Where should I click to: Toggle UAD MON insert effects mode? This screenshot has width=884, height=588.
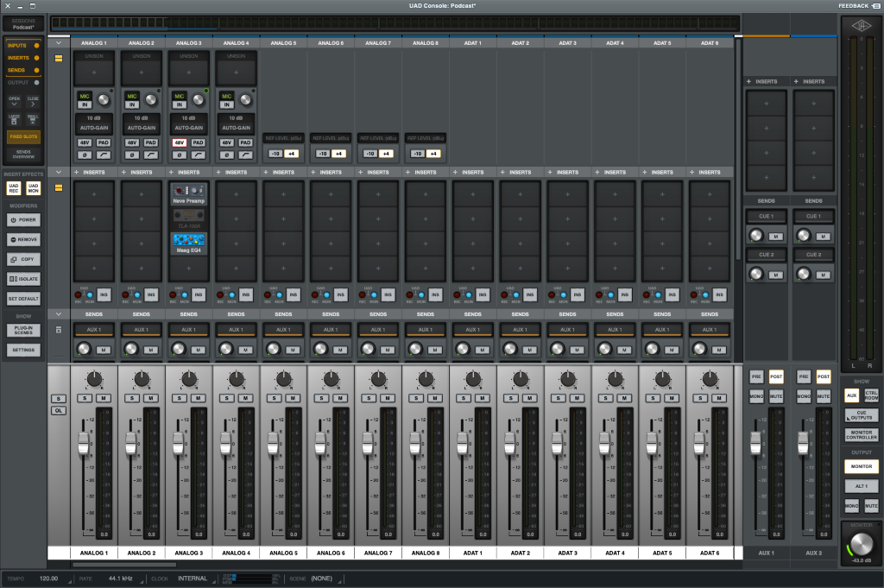tap(34, 188)
